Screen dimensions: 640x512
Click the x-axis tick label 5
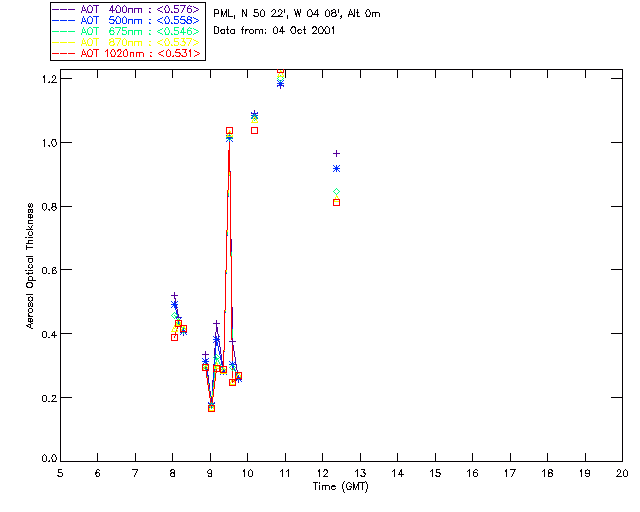(60, 473)
